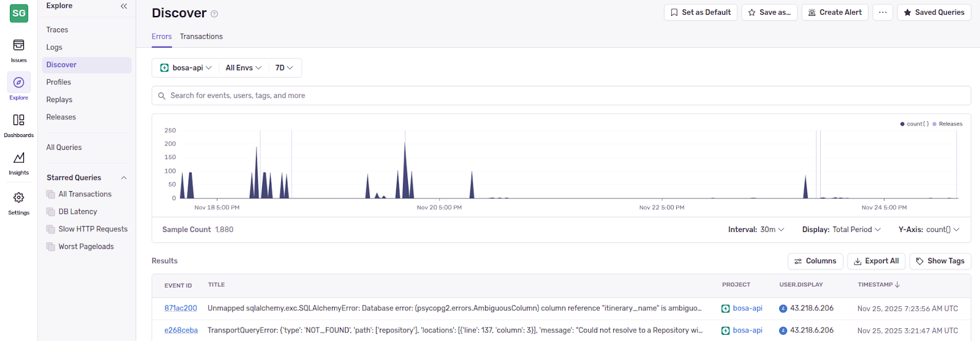Viewport: 980px width, 341px height.
Task: Open the Insights sidebar icon
Action: coord(18,163)
